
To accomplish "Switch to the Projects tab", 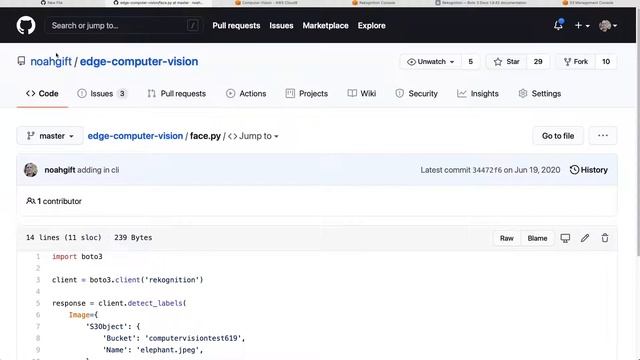I will pyautogui.click(x=307, y=93).
